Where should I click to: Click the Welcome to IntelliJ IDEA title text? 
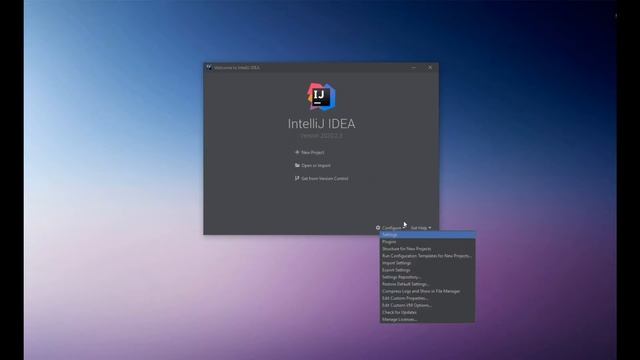237,67
